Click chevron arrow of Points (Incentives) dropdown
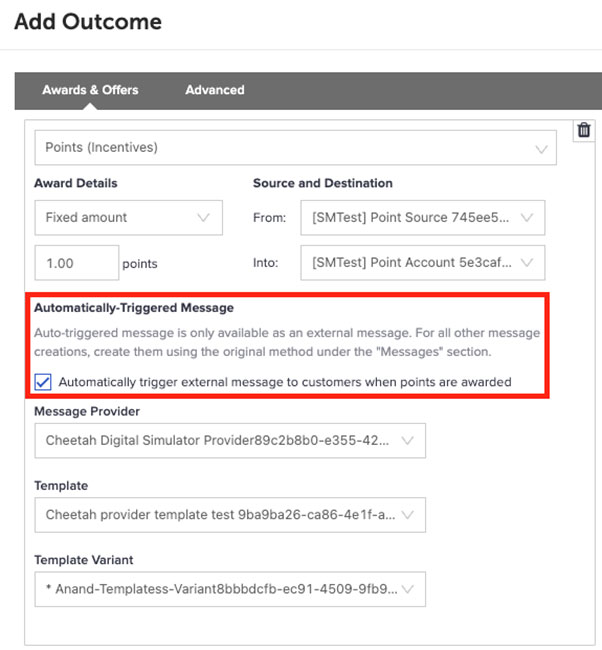602x650 pixels. tap(542, 149)
